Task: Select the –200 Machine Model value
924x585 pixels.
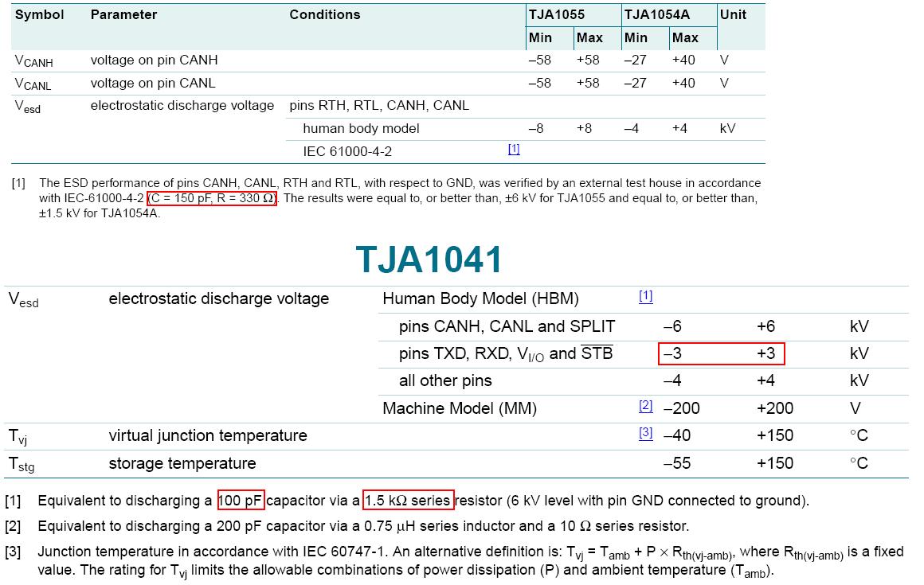Action: (x=682, y=408)
